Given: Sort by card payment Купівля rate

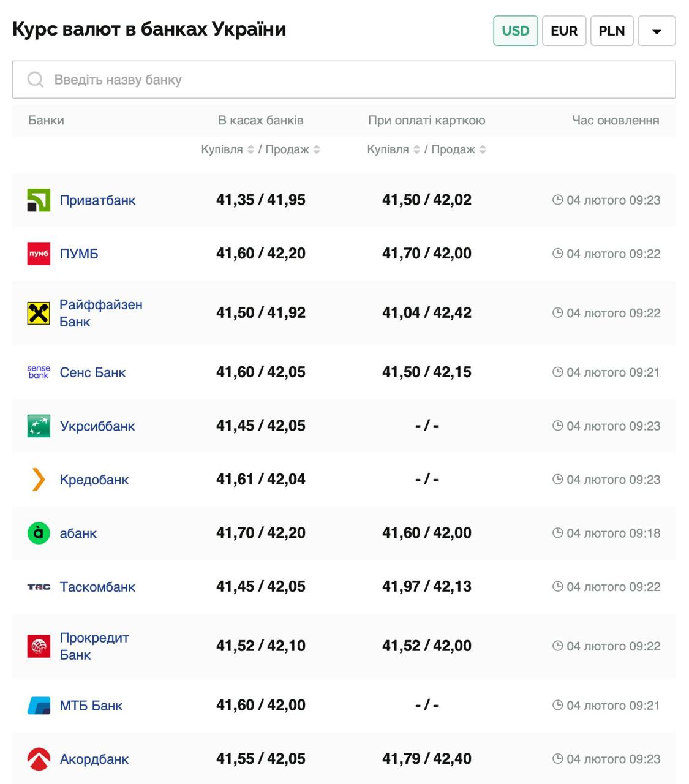Looking at the screenshot, I should click(416, 149).
